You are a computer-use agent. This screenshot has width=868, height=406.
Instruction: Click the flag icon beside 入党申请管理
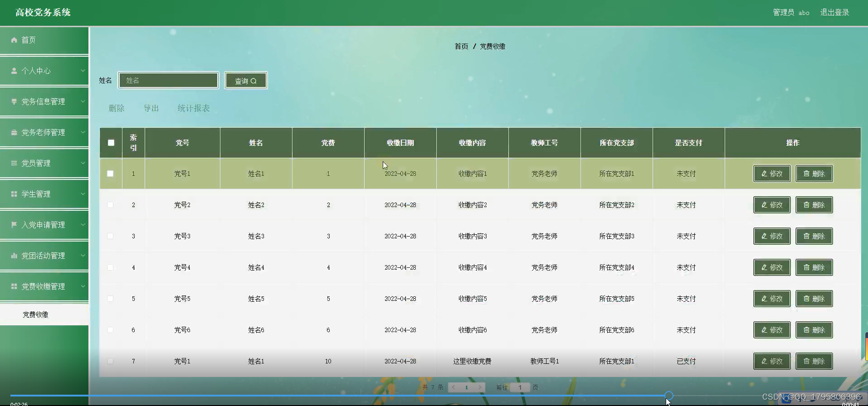coord(14,225)
